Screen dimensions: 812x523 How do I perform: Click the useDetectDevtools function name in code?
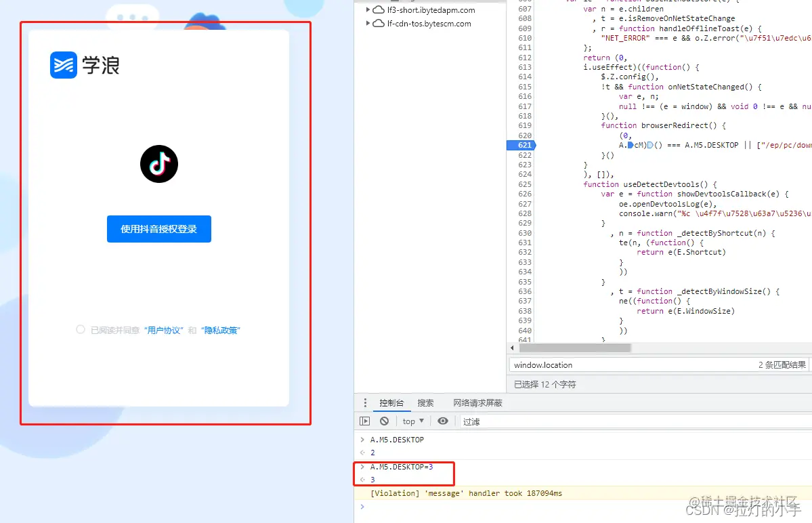coord(665,184)
